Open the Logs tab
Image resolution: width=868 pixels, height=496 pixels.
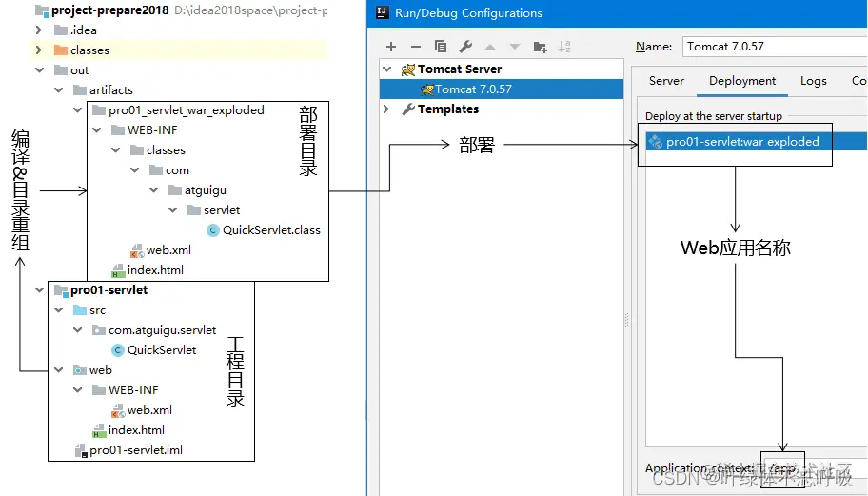(813, 81)
